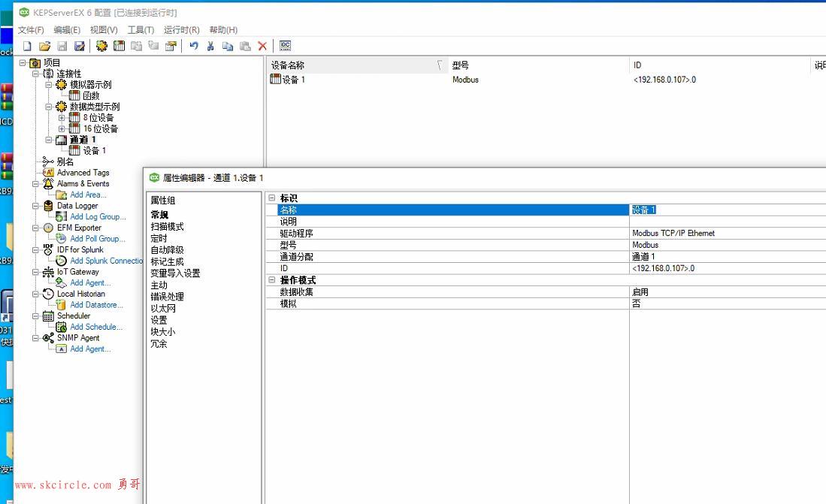Click the greyed New tag group icon
Viewport: 826px width, 504px height.
(137, 46)
